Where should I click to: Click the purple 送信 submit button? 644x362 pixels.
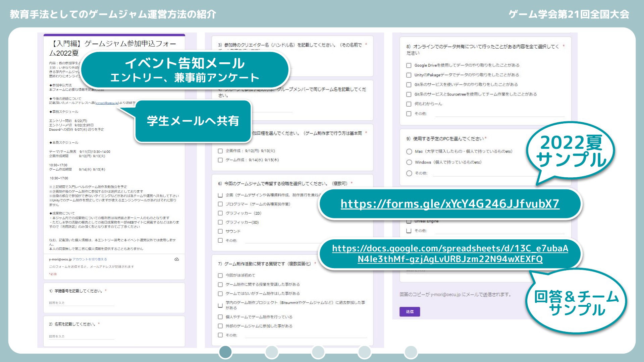point(410,312)
